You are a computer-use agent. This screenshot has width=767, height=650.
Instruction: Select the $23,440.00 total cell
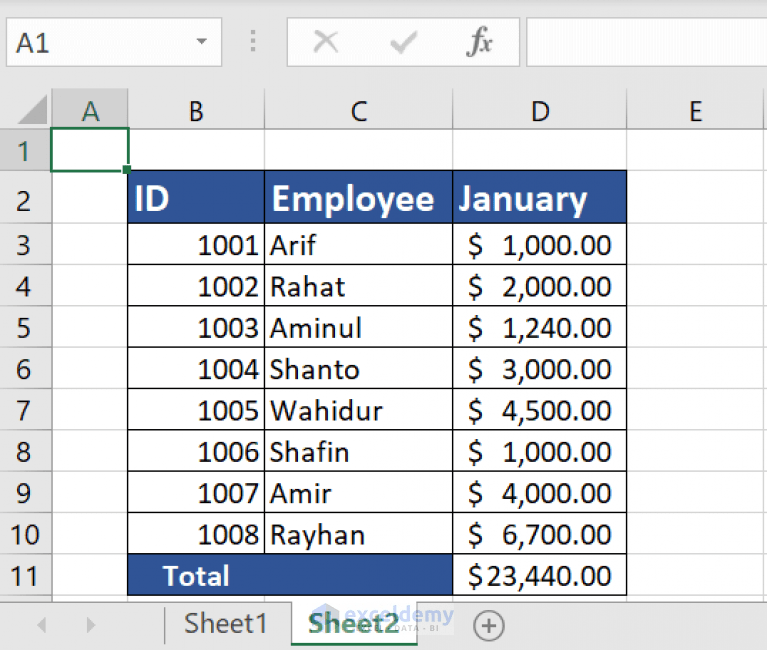(540, 575)
